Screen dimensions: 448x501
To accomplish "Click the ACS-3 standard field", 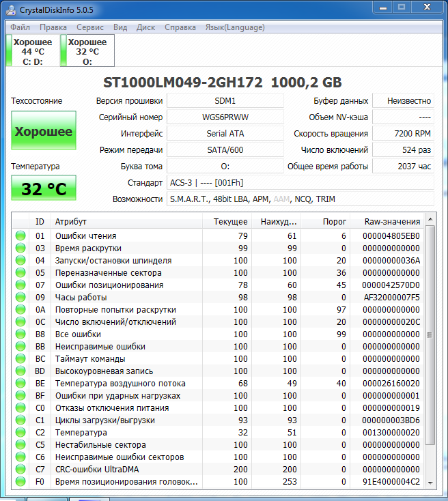I will 300,183.
